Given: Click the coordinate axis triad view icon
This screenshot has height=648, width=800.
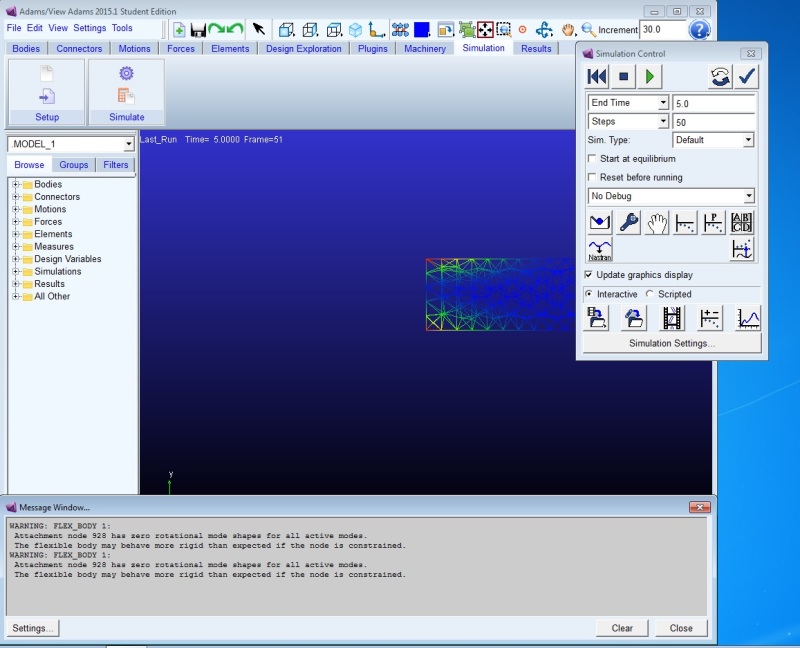Looking at the screenshot, I should coord(377,30).
